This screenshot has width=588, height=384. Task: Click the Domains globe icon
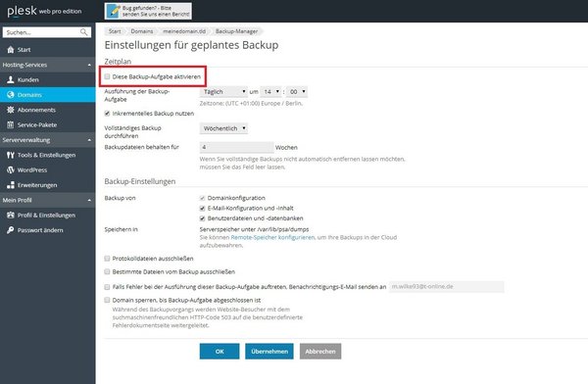pyautogui.click(x=11, y=94)
